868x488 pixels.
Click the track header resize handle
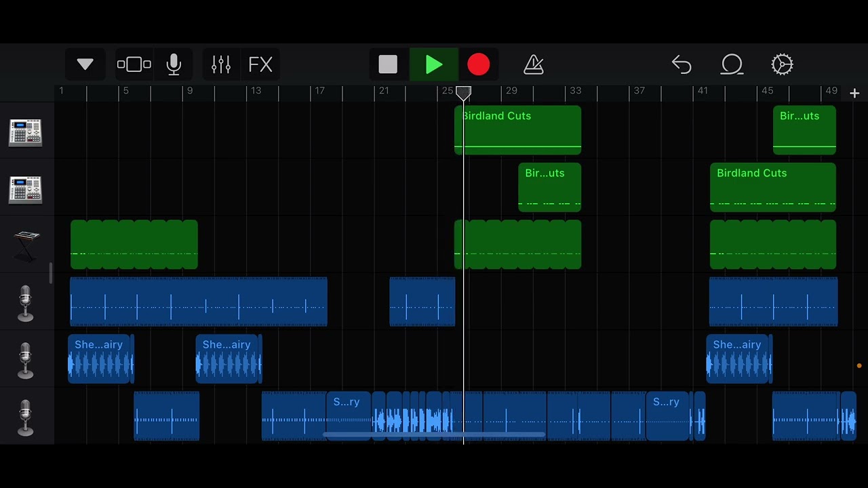pos(51,273)
